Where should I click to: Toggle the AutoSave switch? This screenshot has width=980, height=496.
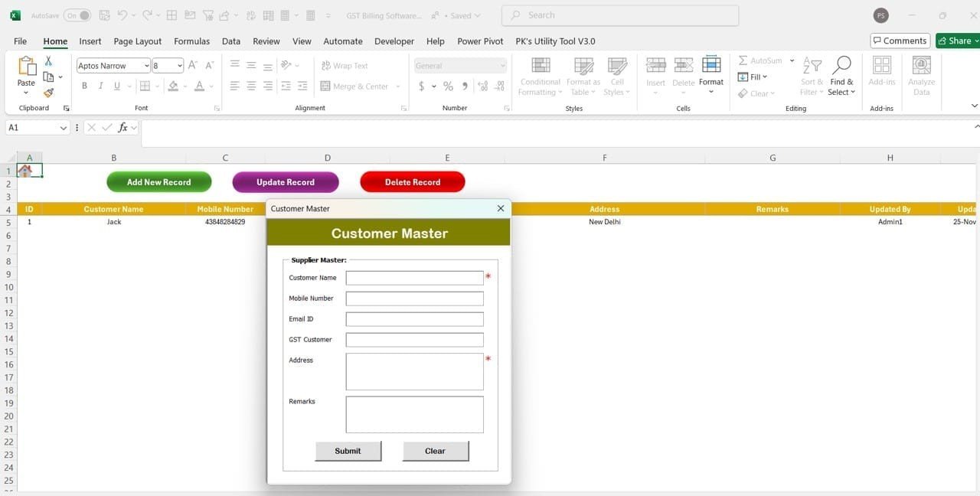[x=77, y=15]
